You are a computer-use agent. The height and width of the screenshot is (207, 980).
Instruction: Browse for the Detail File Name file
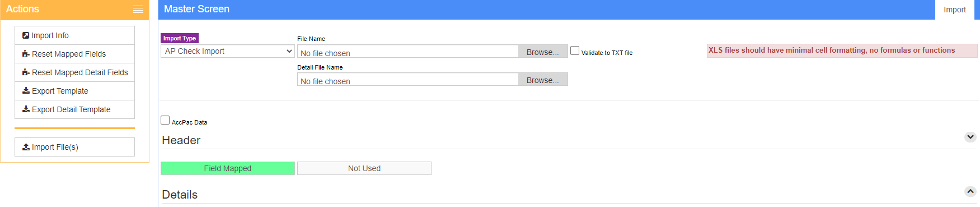tap(543, 80)
